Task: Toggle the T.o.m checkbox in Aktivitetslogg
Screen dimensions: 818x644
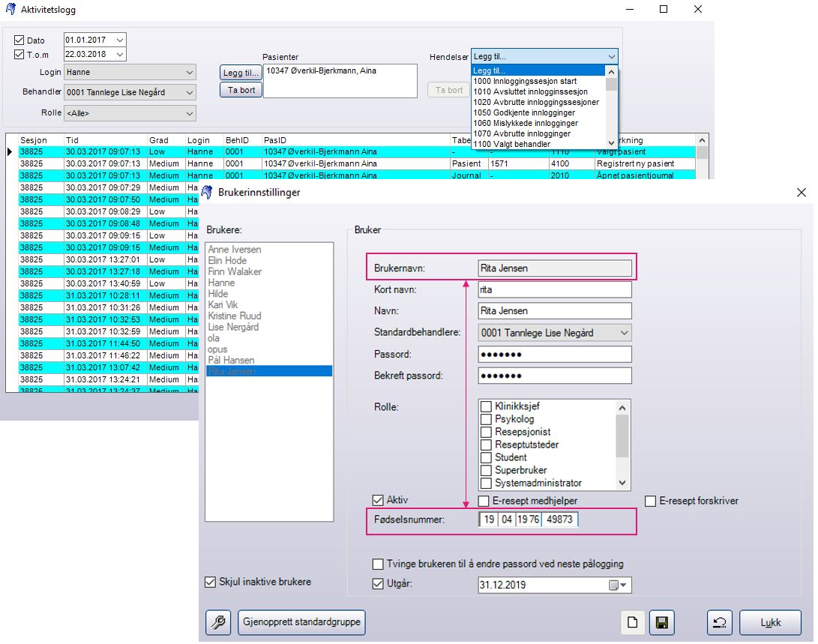Action: click(x=19, y=54)
